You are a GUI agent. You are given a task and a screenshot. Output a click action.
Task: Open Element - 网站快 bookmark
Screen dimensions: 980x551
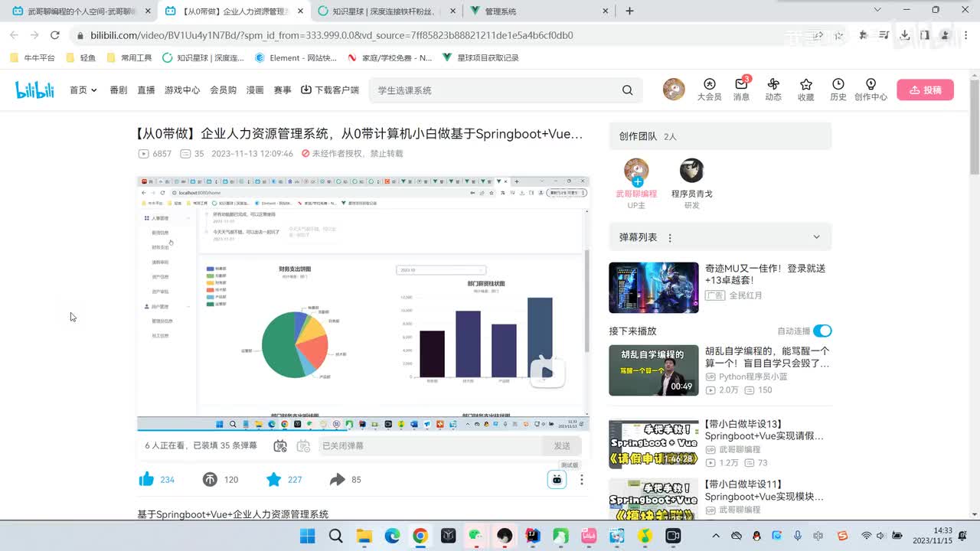coord(296,57)
